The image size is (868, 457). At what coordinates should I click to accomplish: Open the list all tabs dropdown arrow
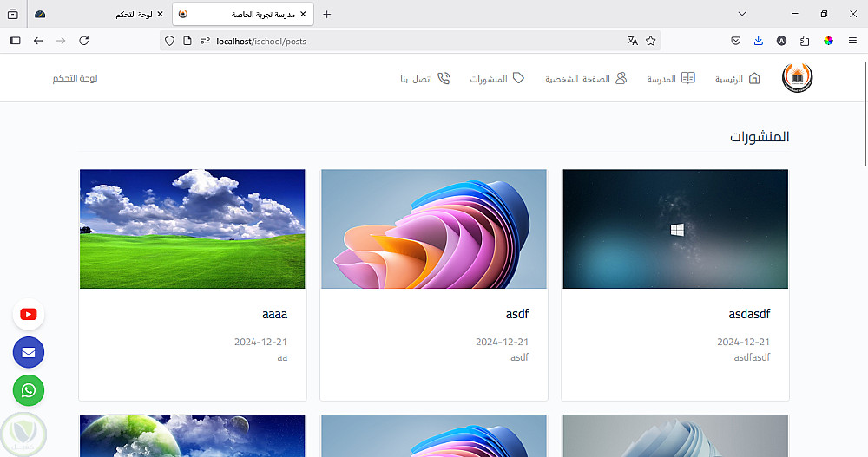tap(742, 15)
